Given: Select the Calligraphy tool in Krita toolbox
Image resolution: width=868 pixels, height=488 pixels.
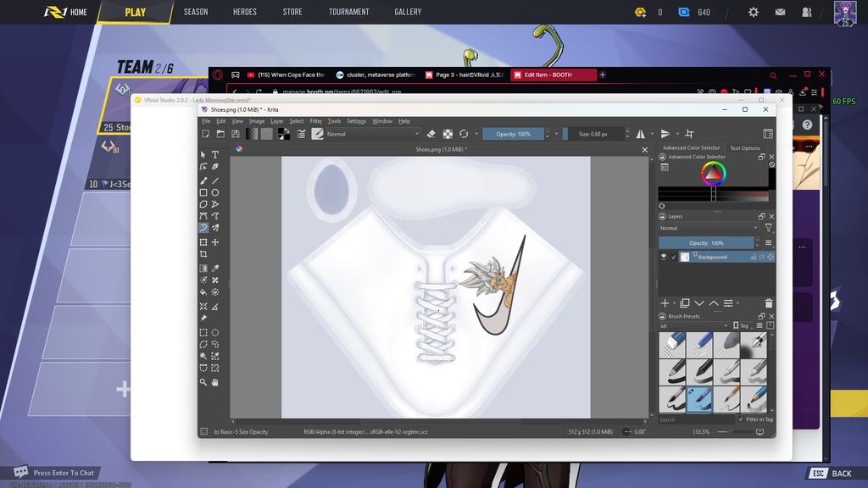Looking at the screenshot, I should point(215,167).
